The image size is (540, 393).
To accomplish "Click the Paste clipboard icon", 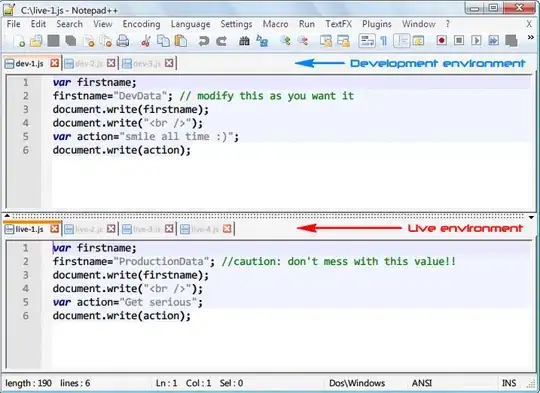I will click(180, 41).
